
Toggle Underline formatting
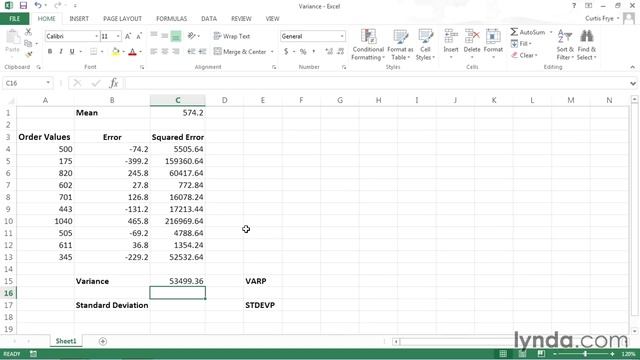[72, 51]
